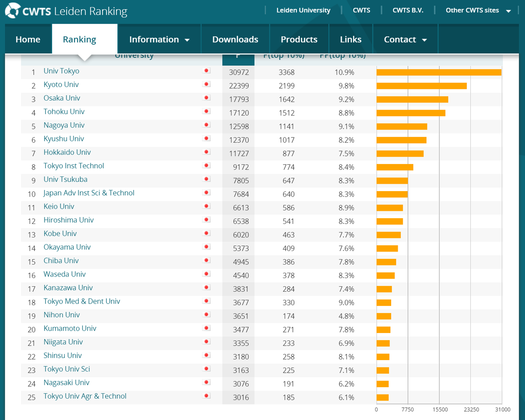Expand the Other CWTS sites dropdown
This screenshot has height=420, width=525.
coord(478,10)
